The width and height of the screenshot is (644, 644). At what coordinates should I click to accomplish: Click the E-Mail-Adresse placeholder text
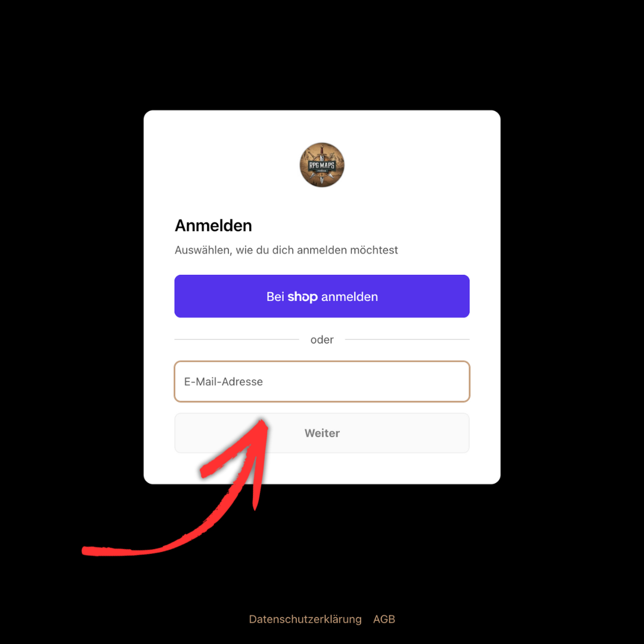point(224,382)
